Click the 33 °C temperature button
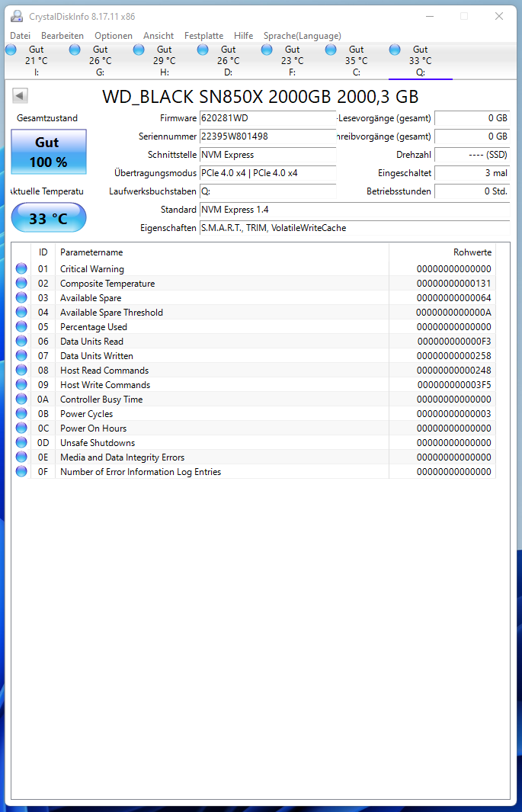Screen dimensions: 522x812 coord(49,217)
